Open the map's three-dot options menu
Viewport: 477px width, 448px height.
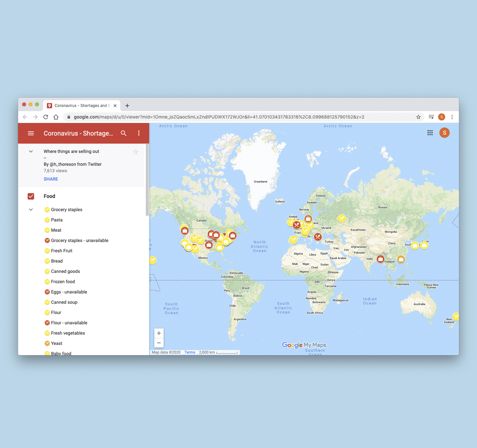click(139, 133)
